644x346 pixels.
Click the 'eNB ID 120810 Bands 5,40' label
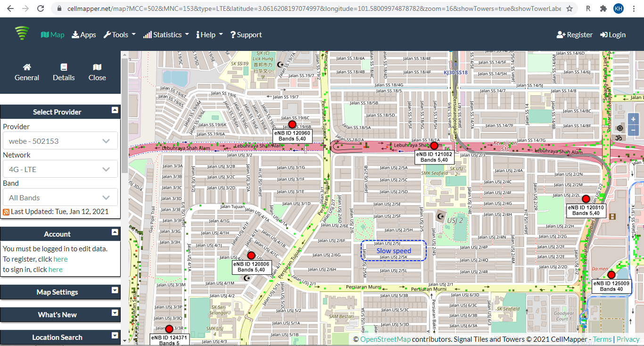tap(586, 210)
